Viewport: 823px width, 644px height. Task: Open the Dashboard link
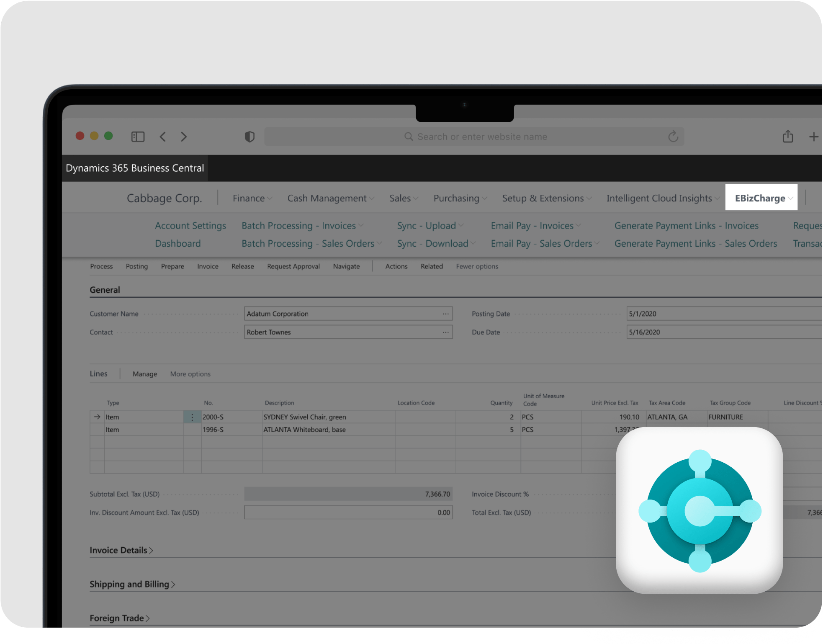[x=178, y=244]
